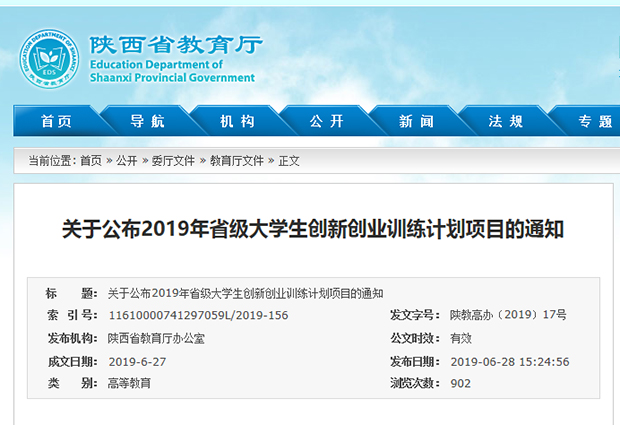The image size is (620, 425).
Task: Go to 首页 in the breadcrumb
Action: click(91, 161)
